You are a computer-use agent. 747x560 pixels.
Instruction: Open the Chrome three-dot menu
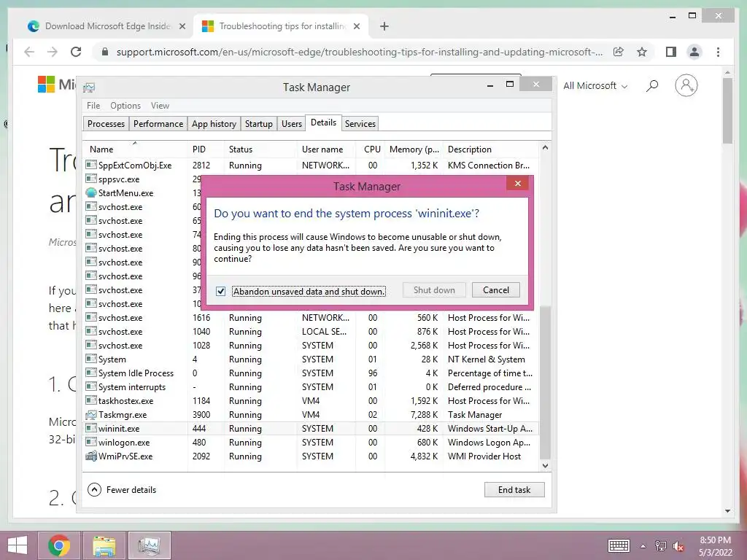pos(719,52)
